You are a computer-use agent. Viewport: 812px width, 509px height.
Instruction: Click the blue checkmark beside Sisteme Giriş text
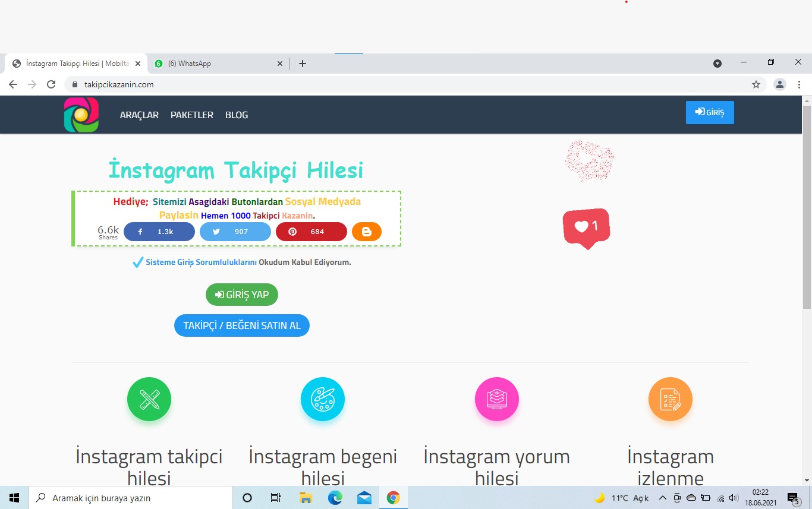138,262
